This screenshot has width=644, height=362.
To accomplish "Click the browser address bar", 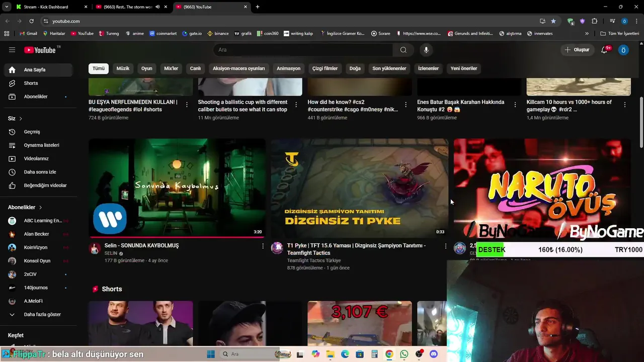I will tap(292, 21).
